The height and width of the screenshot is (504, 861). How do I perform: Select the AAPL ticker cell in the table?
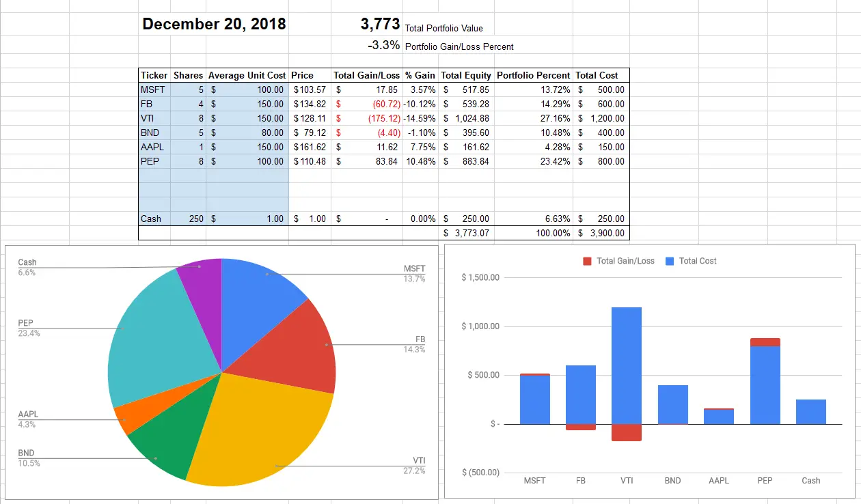(154, 147)
